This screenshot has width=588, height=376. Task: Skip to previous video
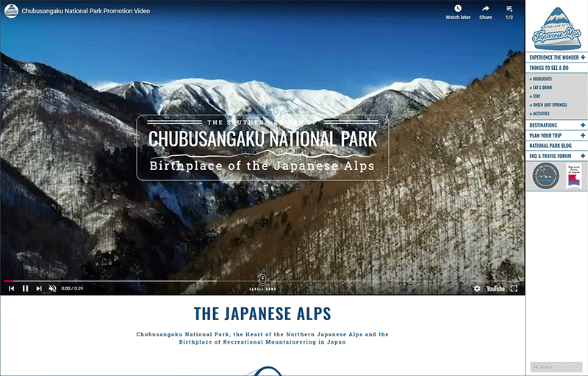11,288
